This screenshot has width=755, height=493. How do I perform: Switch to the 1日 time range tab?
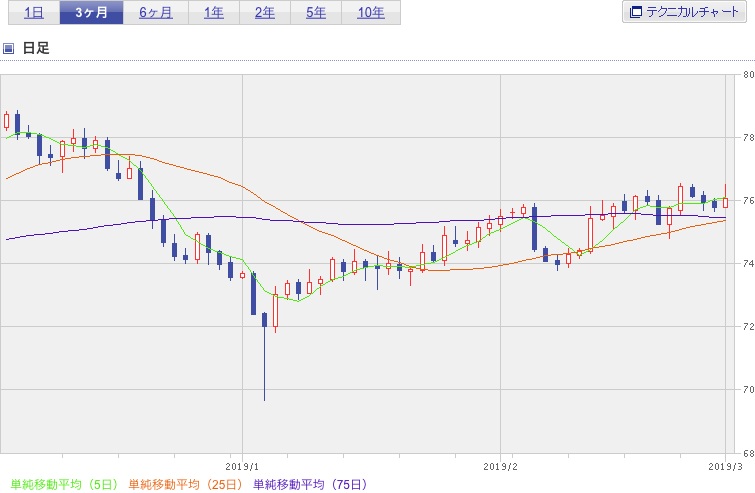click(x=34, y=13)
